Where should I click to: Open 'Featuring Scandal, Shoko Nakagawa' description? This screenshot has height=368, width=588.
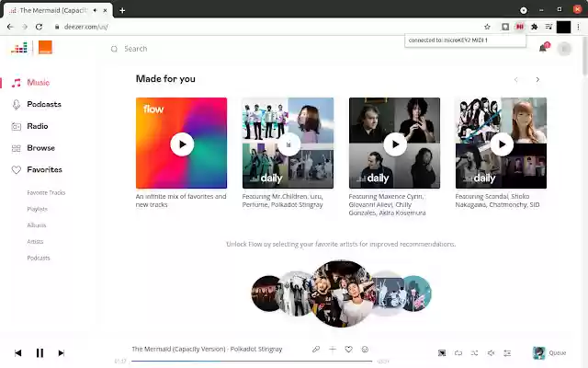point(497,201)
